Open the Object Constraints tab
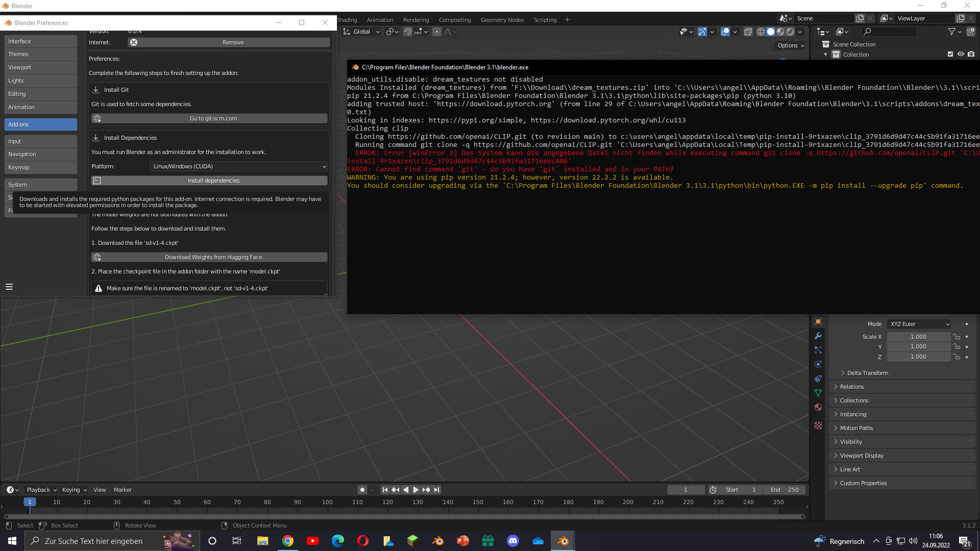The width and height of the screenshot is (980, 551). coord(818,379)
